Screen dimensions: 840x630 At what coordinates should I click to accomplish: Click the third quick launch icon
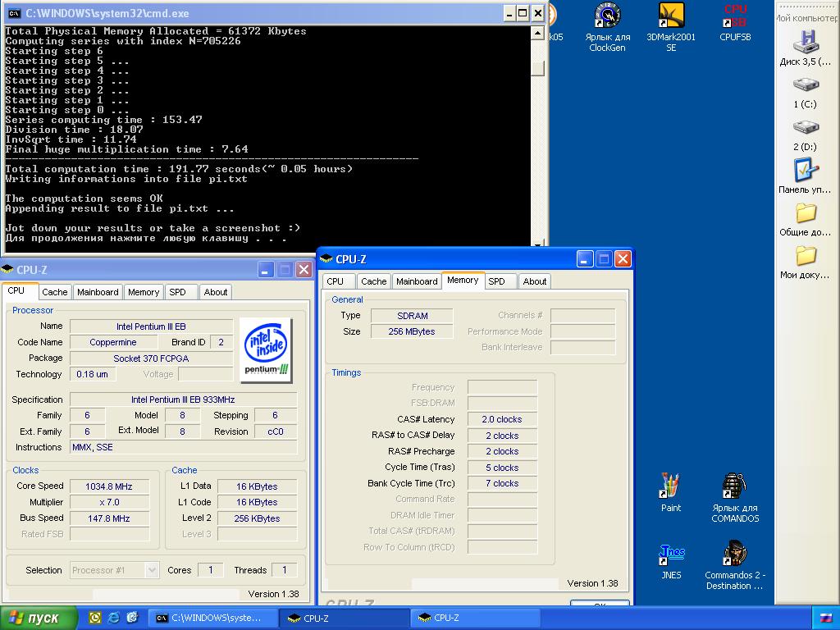click(x=132, y=618)
